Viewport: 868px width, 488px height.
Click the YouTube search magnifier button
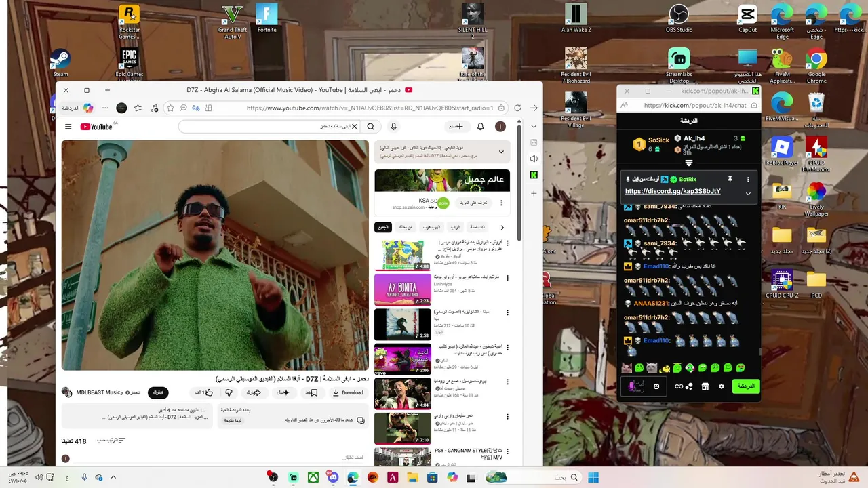click(x=370, y=127)
